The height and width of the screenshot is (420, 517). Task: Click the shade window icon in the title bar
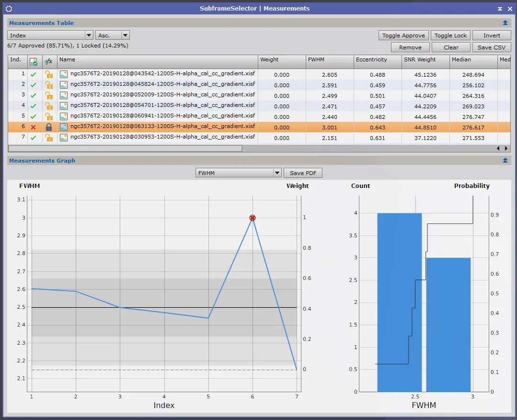click(500, 9)
